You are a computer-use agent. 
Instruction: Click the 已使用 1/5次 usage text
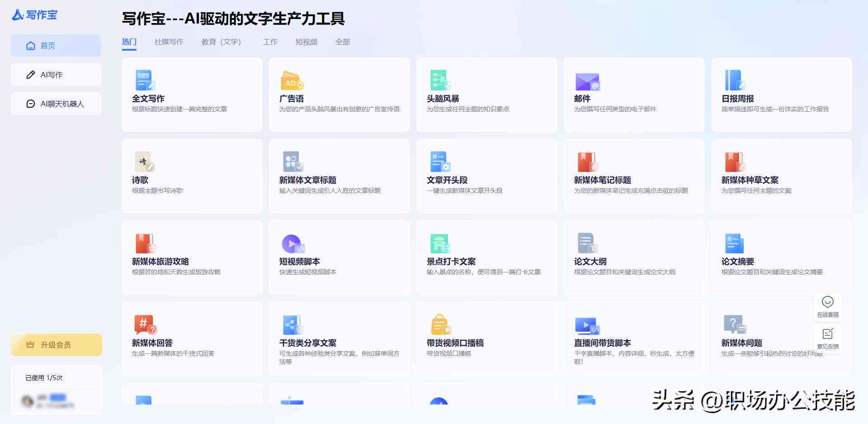[44, 378]
